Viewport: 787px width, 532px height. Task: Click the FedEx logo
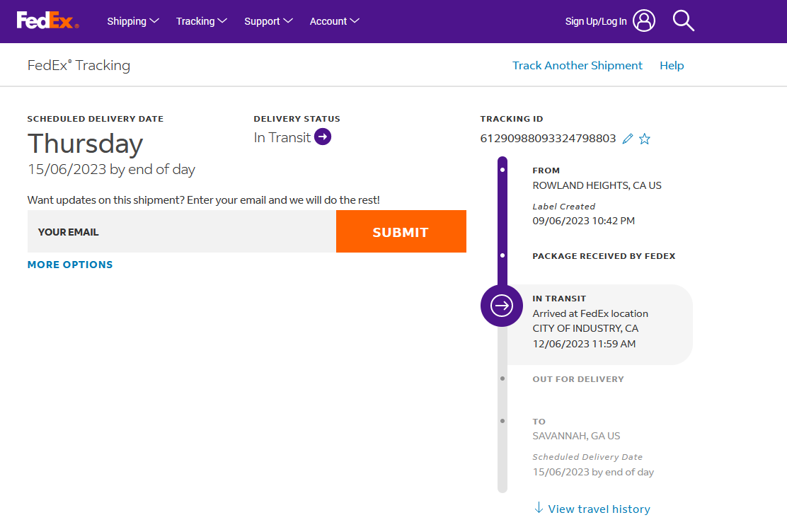(x=47, y=21)
